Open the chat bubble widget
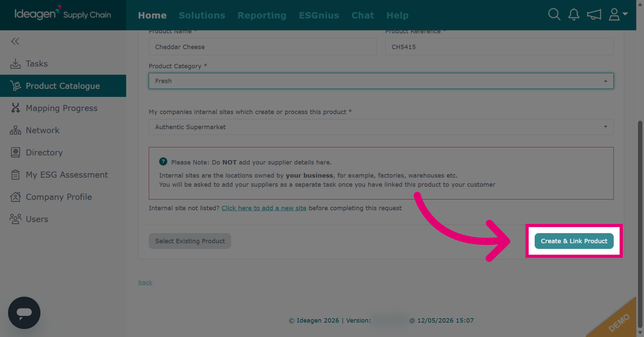Image resolution: width=644 pixels, height=337 pixels. (24, 313)
